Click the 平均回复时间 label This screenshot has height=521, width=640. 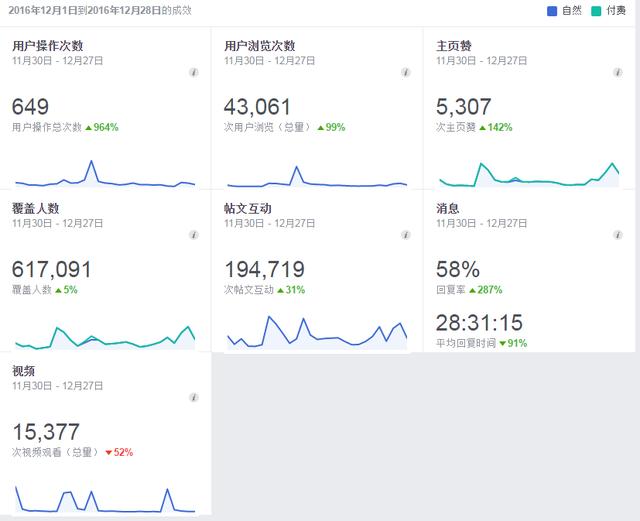point(466,343)
